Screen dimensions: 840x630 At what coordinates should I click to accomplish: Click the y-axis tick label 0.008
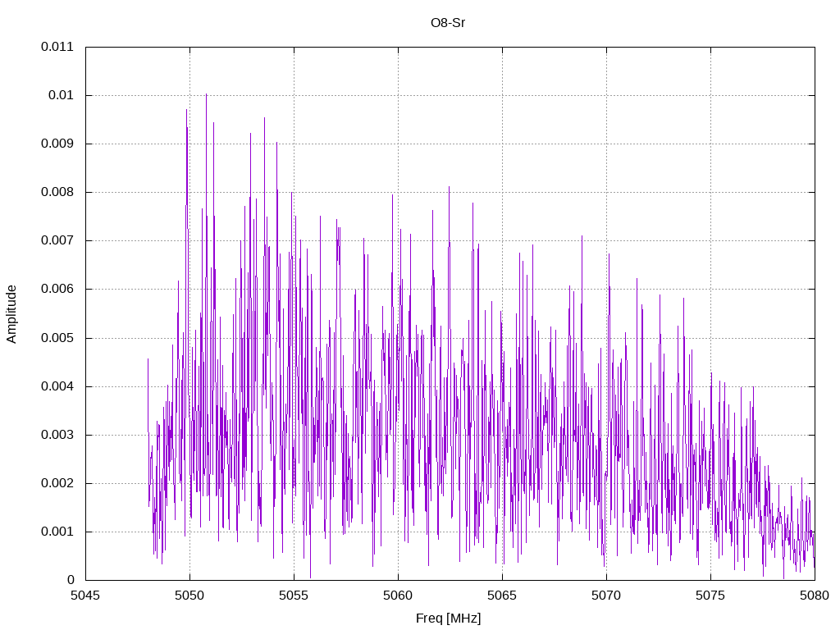click(57, 192)
